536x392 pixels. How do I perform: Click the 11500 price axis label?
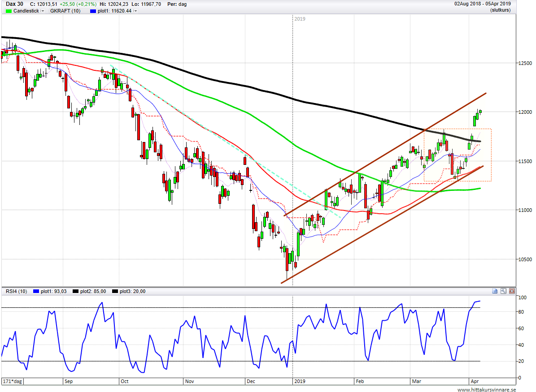[525, 161]
